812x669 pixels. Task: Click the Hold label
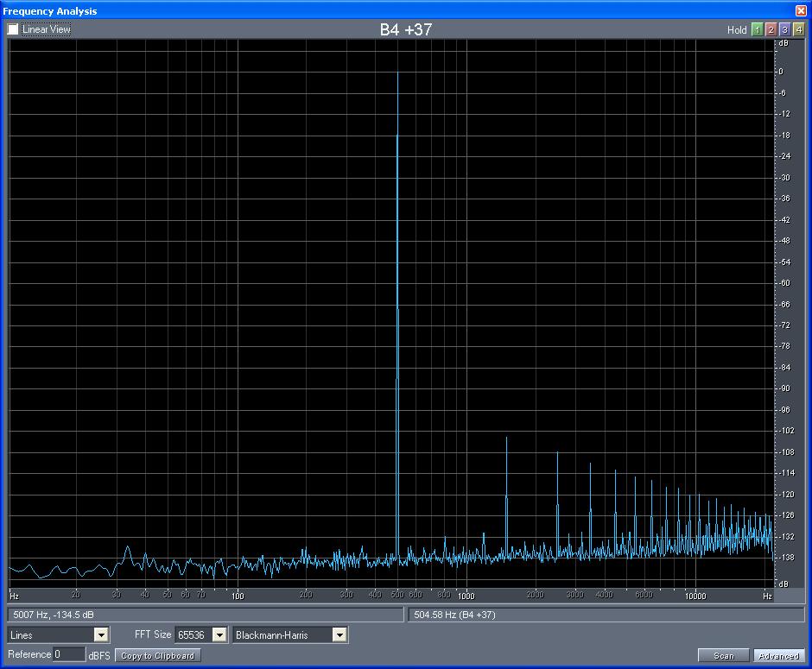[737, 30]
